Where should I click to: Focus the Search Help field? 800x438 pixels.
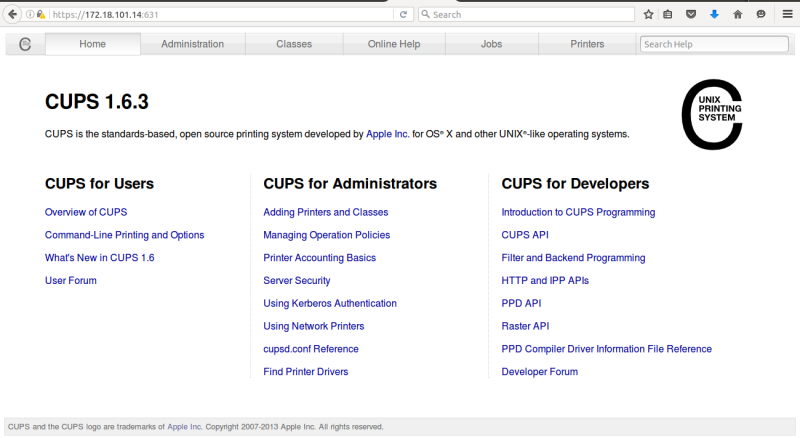[x=714, y=44]
